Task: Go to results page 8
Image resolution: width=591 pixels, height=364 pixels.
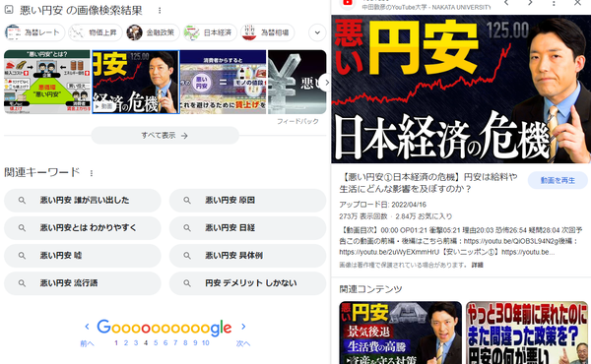Action: 185,343
